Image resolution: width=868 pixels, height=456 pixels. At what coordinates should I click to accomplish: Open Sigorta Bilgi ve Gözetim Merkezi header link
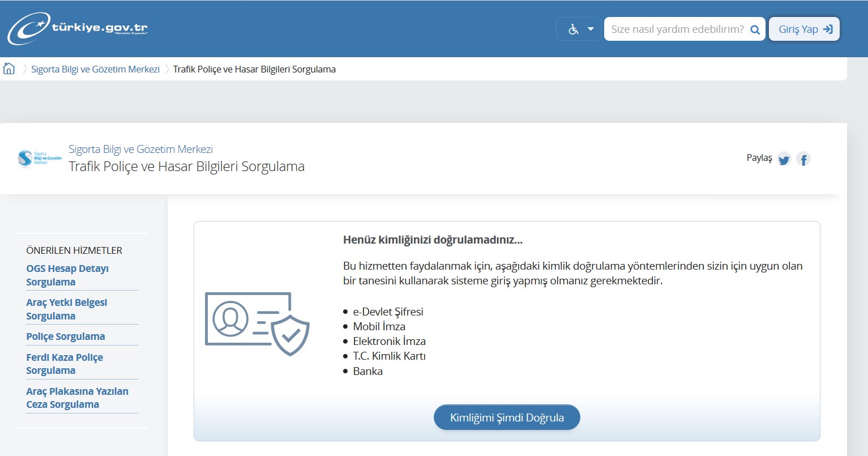(x=140, y=149)
